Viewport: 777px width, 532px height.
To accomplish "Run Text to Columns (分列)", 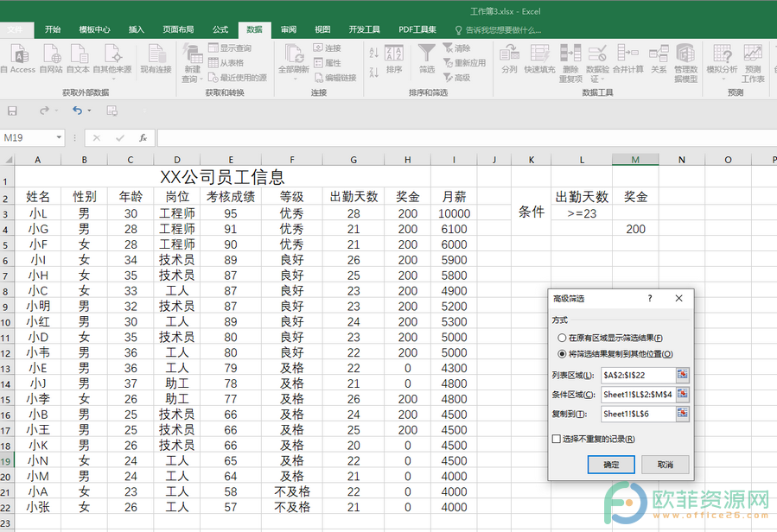I will coord(509,59).
